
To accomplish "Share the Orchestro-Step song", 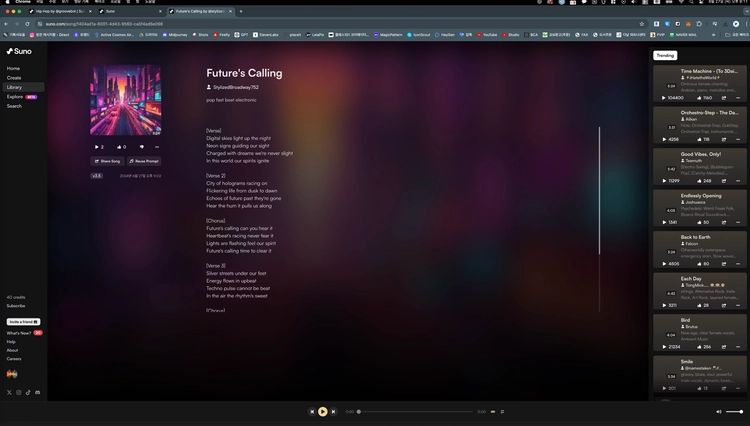I will click(724, 140).
